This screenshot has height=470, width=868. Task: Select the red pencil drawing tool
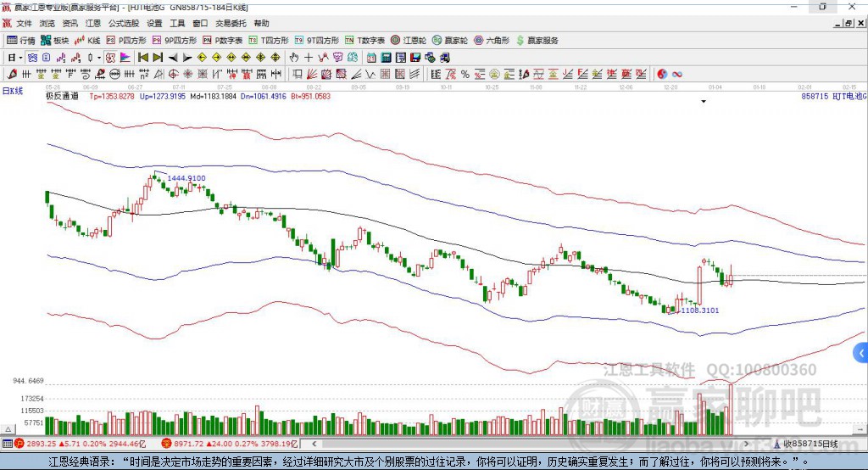[x=12, y=75]
